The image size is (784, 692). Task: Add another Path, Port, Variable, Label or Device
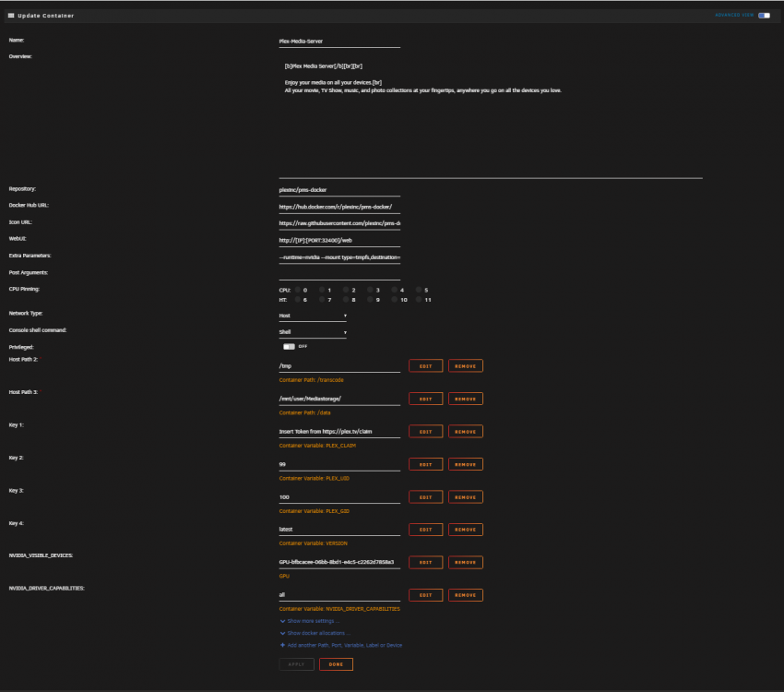click(x=341, y=645)
